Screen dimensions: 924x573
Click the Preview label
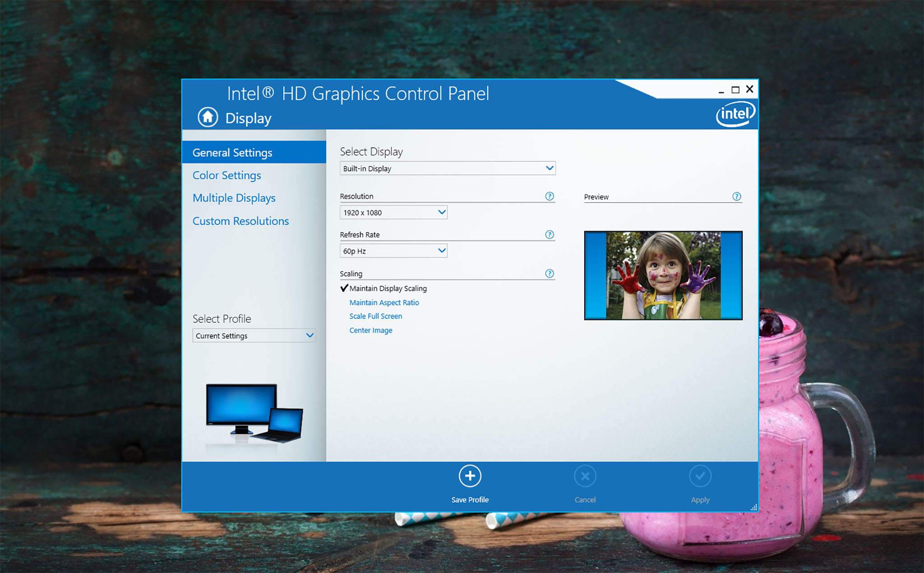pos(596,197)
